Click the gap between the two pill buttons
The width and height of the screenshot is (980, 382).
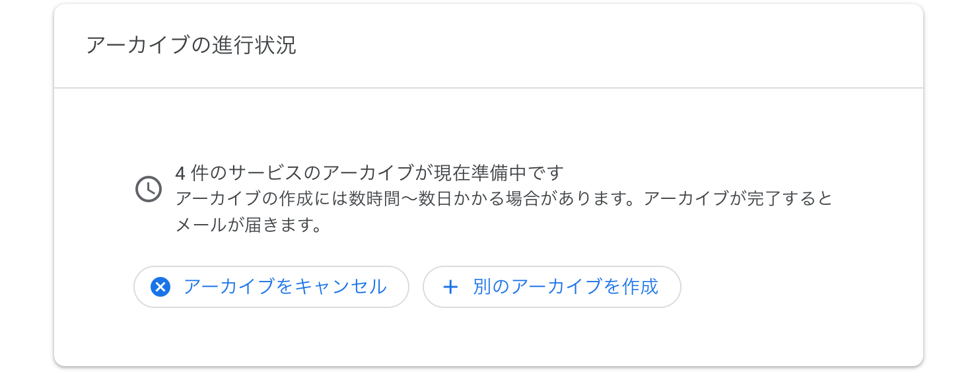416,287
